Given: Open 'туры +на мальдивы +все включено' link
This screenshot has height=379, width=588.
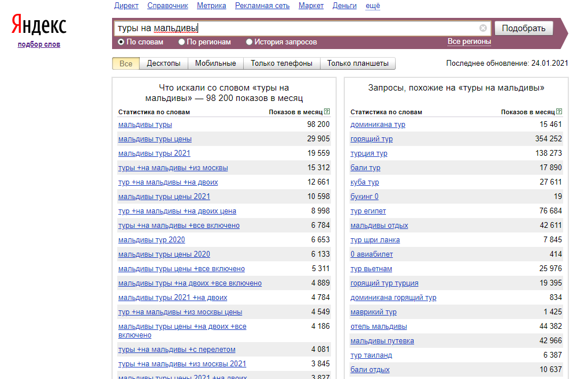Looking at the screenshot, I should pos(179,226).
